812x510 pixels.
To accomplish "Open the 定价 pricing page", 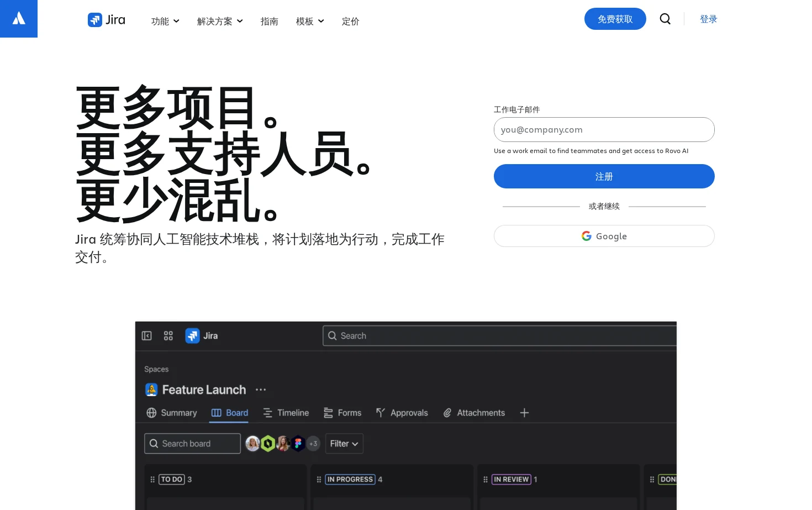I will point(350,21).
